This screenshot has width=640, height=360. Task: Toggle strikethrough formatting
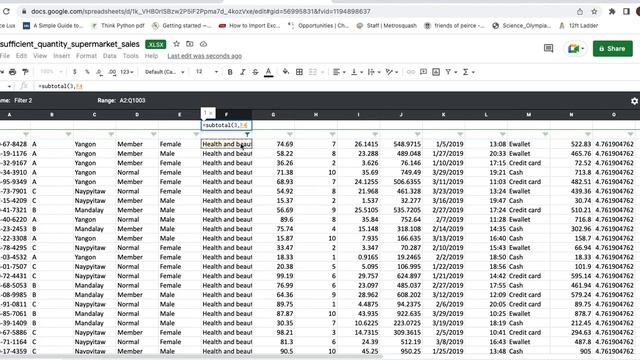[x=255, y=72]
